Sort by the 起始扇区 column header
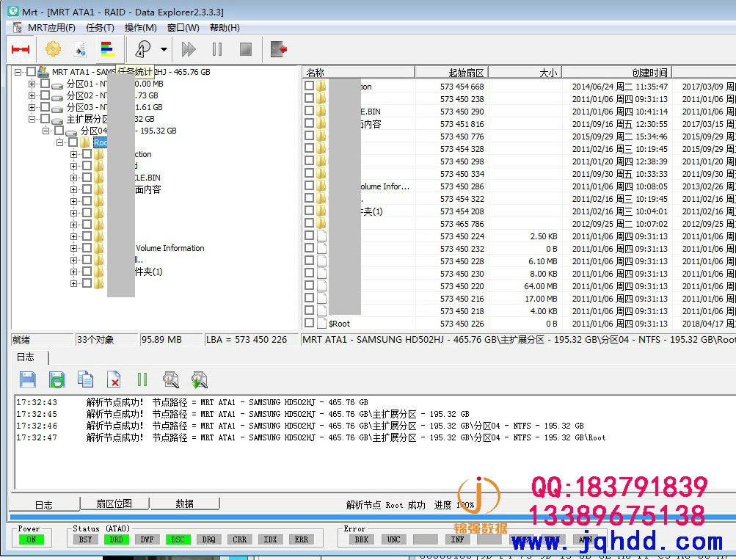 tap(452, 72)
